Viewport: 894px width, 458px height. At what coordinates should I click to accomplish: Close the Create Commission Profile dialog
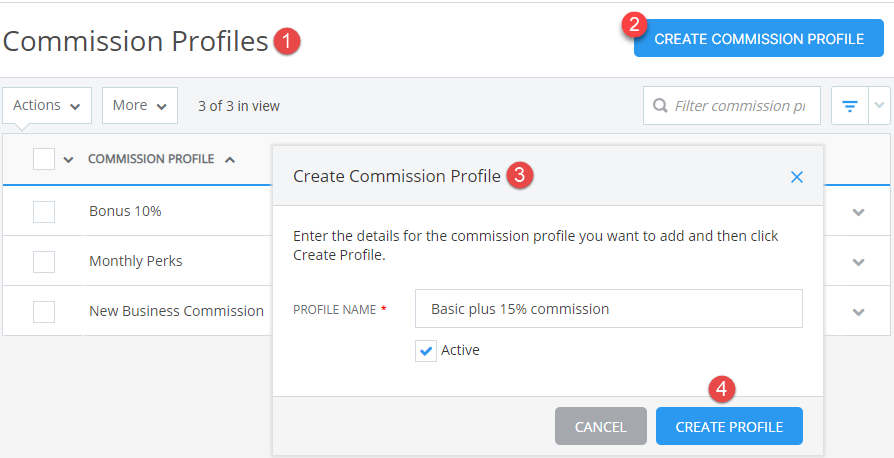pos(797,177)
